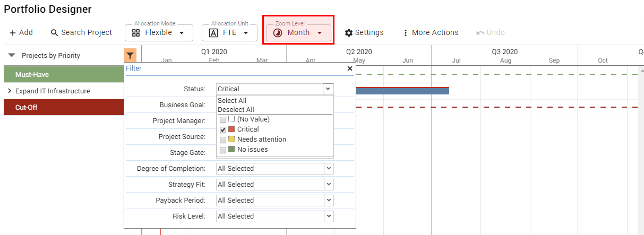
Task: Open Settings via the gear icon
Action: coord(349,33)
